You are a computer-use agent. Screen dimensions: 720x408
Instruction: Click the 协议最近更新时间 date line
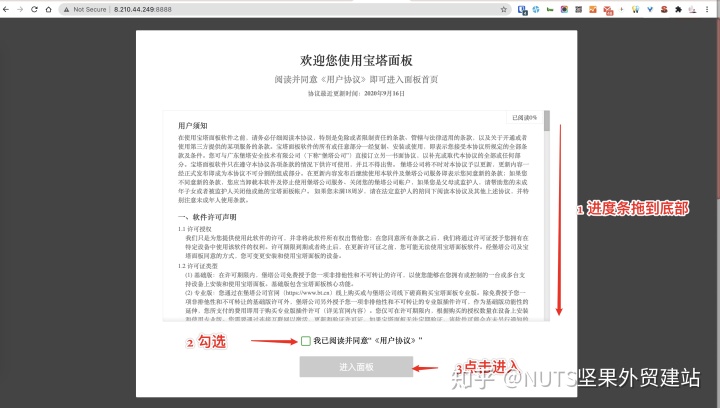coord(356,94)
